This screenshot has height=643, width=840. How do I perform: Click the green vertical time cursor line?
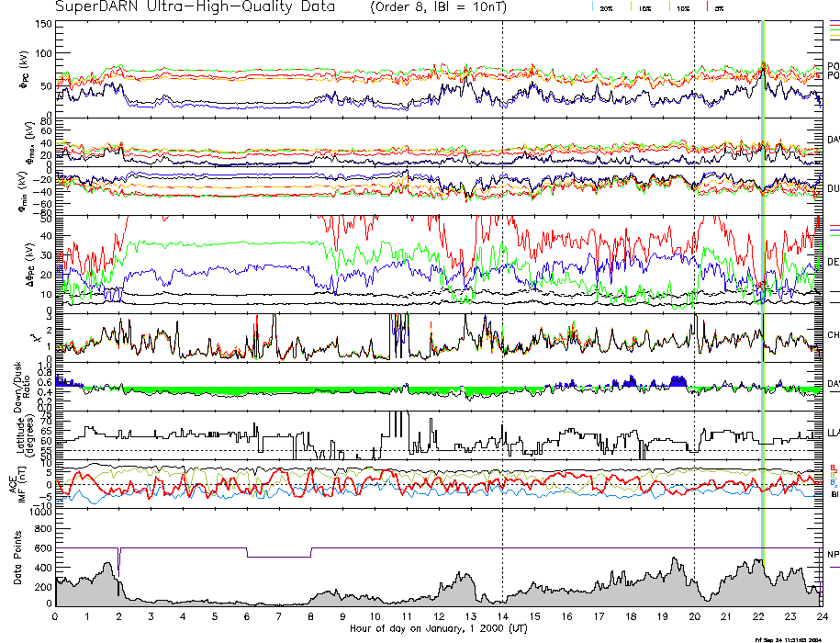pyautogui.click(x=764, y=276)
